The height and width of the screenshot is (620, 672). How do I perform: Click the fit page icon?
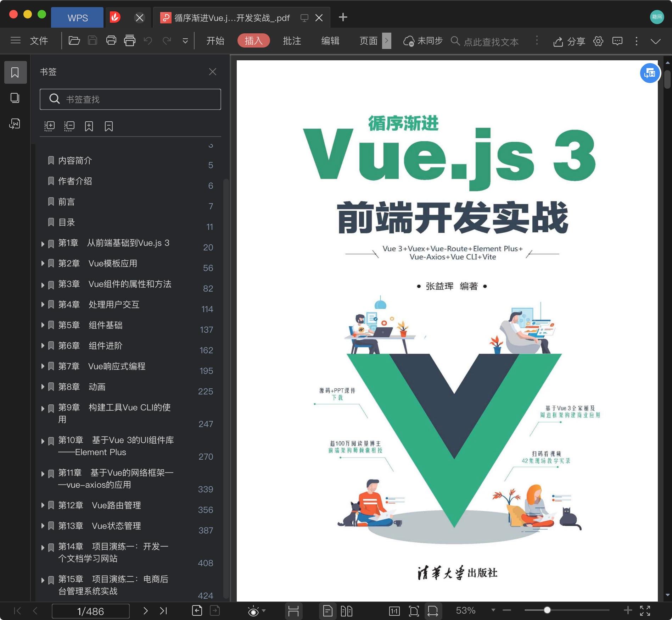(414, 611)
